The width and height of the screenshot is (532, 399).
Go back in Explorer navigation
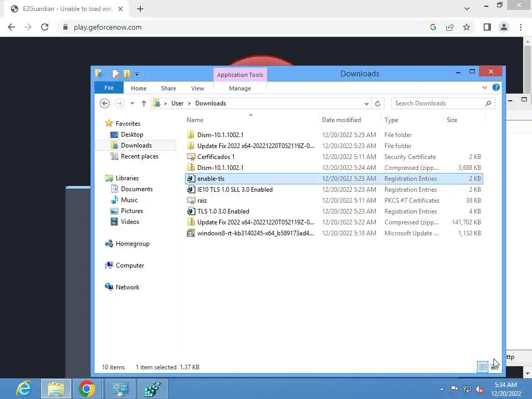point(105,103)
